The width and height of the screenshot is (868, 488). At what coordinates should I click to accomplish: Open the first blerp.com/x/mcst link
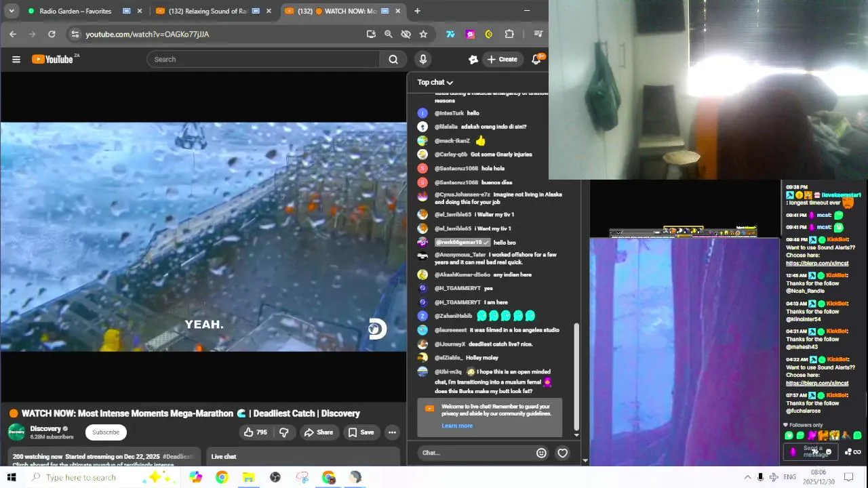[817, 264]
